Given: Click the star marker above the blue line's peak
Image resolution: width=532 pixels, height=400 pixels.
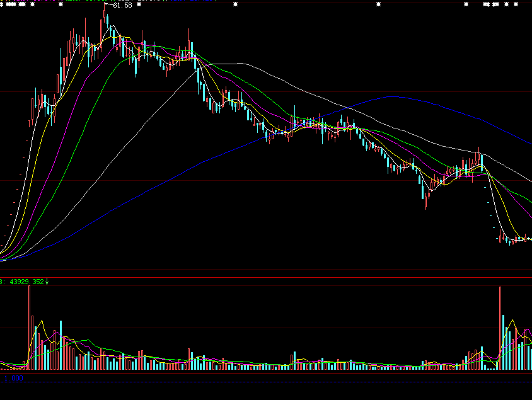Looking at the screenshot, I should pyautogui.click(x=379, y=4).
